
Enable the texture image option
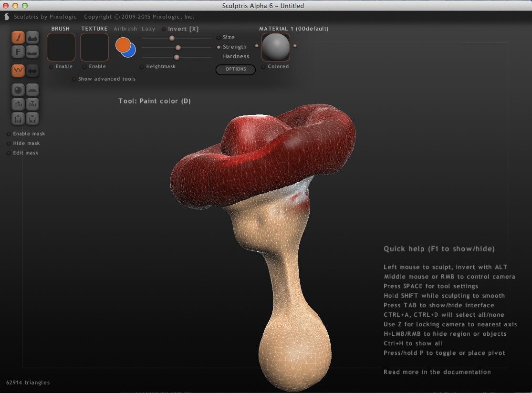click(84, 67)
